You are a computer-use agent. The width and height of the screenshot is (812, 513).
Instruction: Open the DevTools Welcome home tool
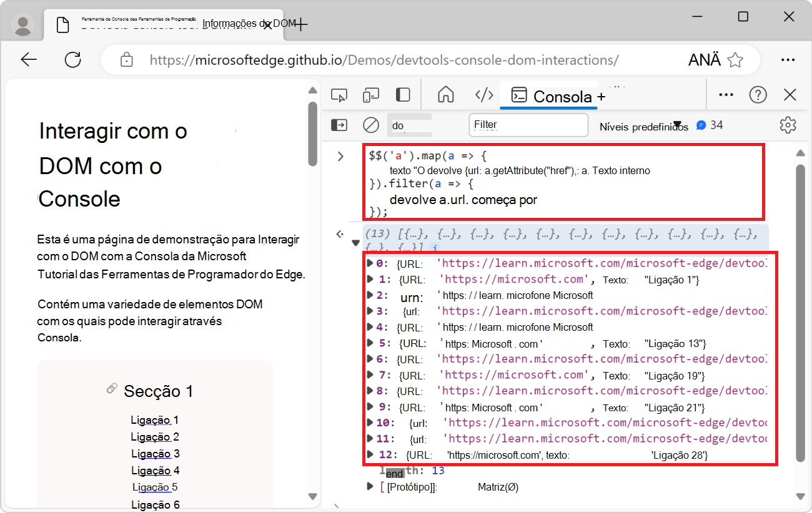tap(445, 95)
